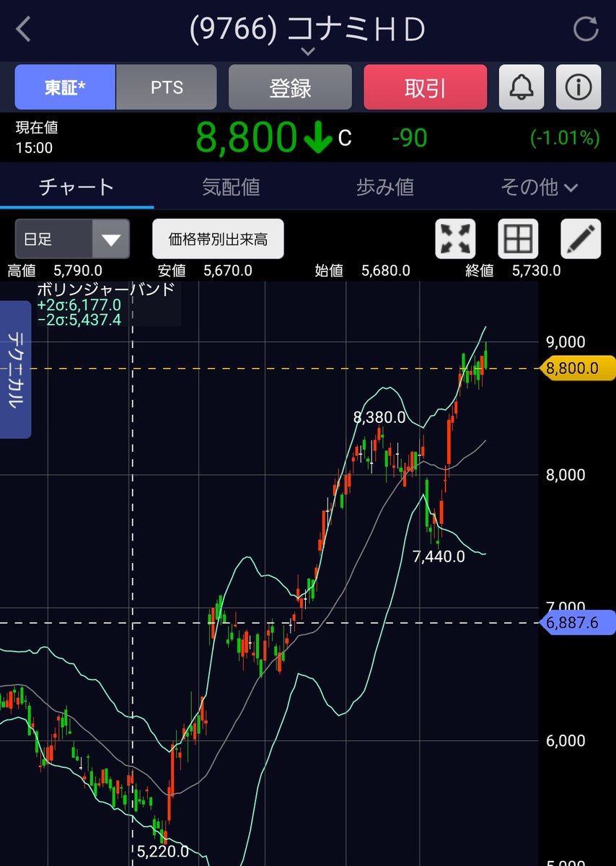Tap current price 8,800 text
The height and width of the screenshot is (866, 616).
(245, 137)
